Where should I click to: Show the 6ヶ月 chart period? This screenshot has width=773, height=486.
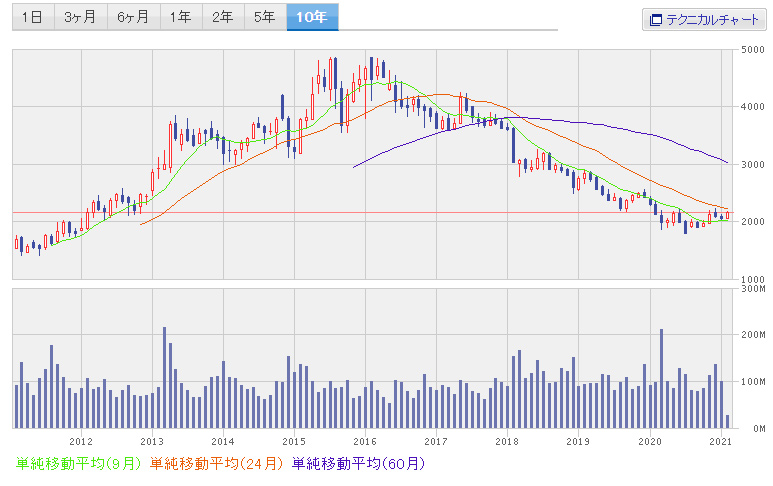point(132,17)
